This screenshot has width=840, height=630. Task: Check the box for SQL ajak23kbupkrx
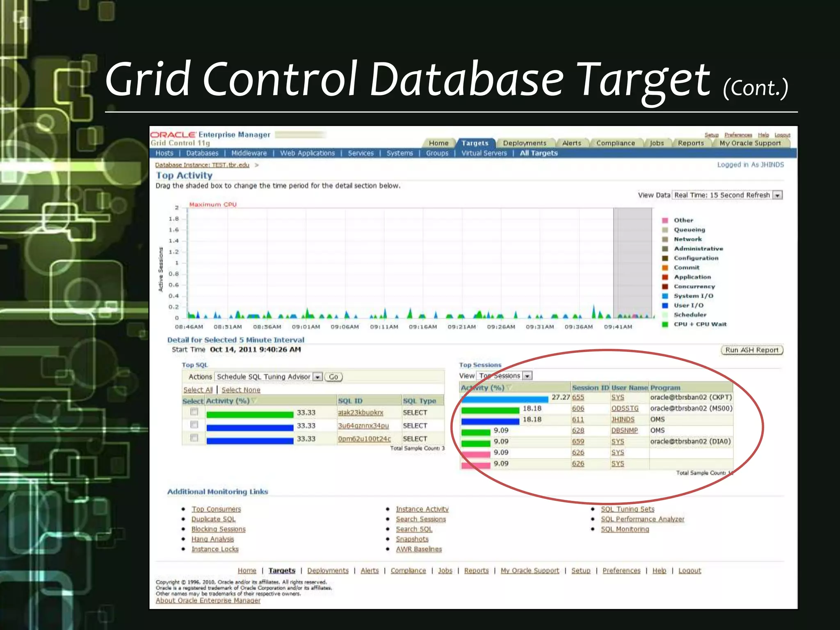point(194,412)
